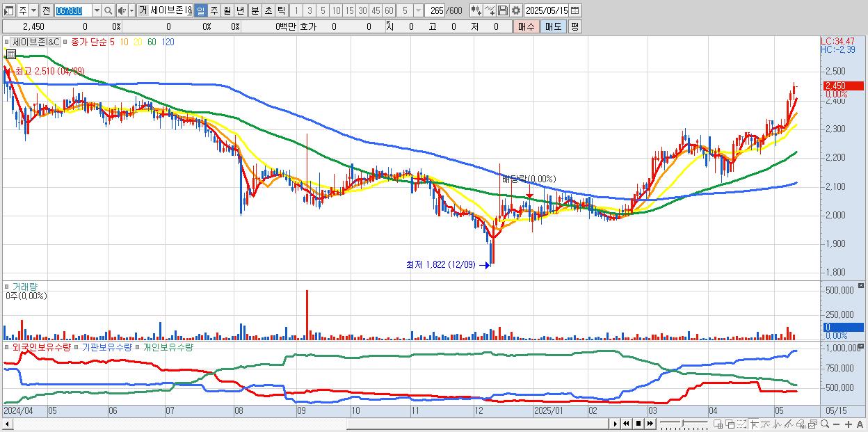Click the zoom magnifier icon in bottom toolbar
The image size is (868, 432).
[x=825, y=424]
